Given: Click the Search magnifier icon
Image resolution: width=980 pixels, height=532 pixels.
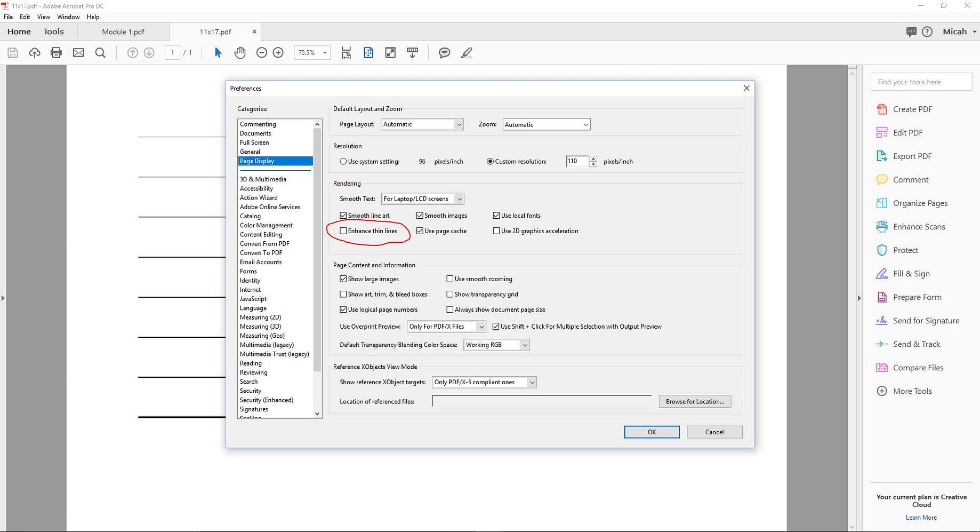Looking at the screenshot, I should click(x=100, y=53).
